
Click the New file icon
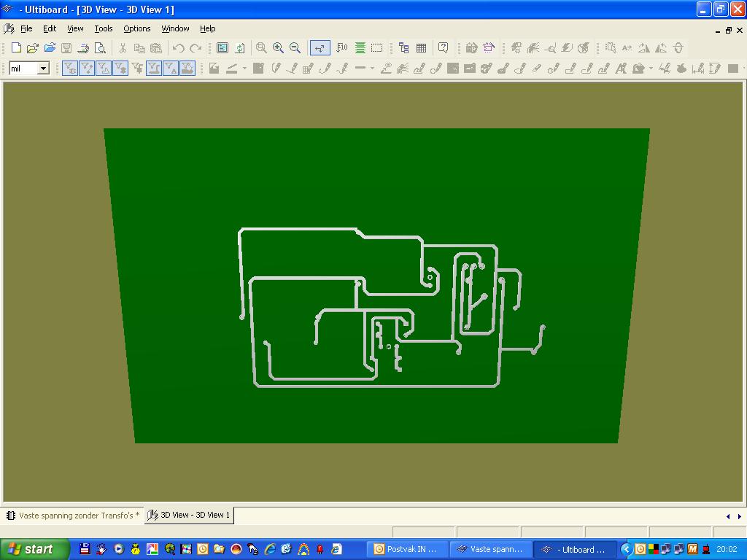click(x=16, y=48)
